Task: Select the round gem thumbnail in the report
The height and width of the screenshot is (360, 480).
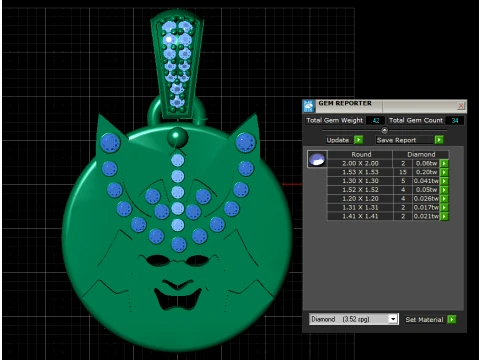Action: tap(317, 159)
